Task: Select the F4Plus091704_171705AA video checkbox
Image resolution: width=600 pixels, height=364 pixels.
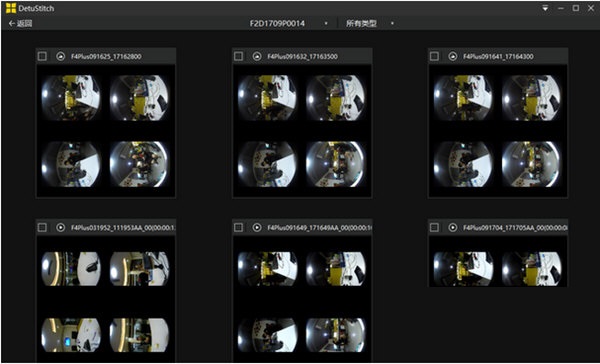Action: (434, 227)
